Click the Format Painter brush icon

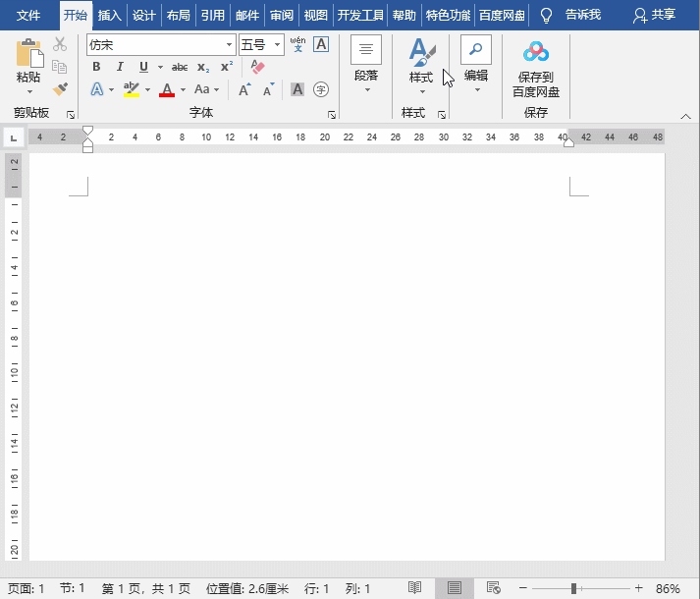(x=60, y=89)
